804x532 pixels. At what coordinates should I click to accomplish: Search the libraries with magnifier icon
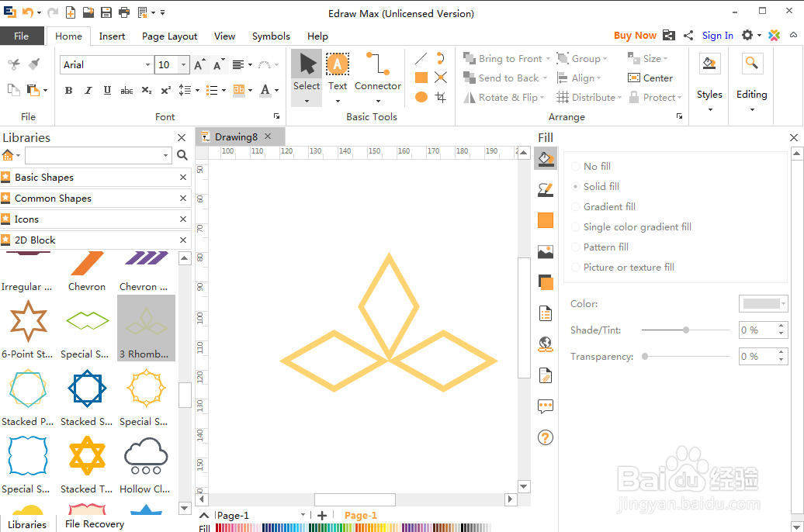click(182, 155)
